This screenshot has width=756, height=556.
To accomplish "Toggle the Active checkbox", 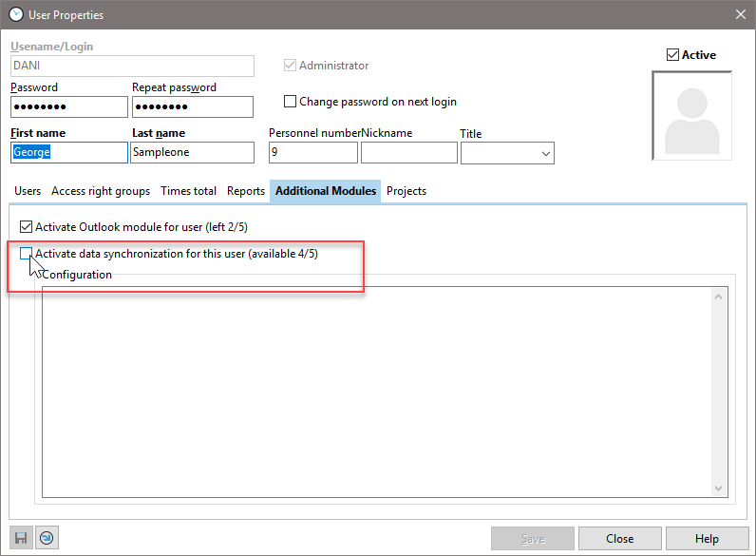I will (x=673, y=55).
